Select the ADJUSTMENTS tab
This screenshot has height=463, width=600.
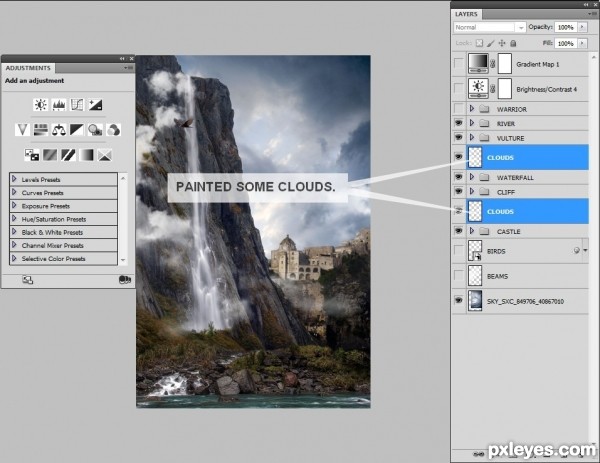[28, 68]
